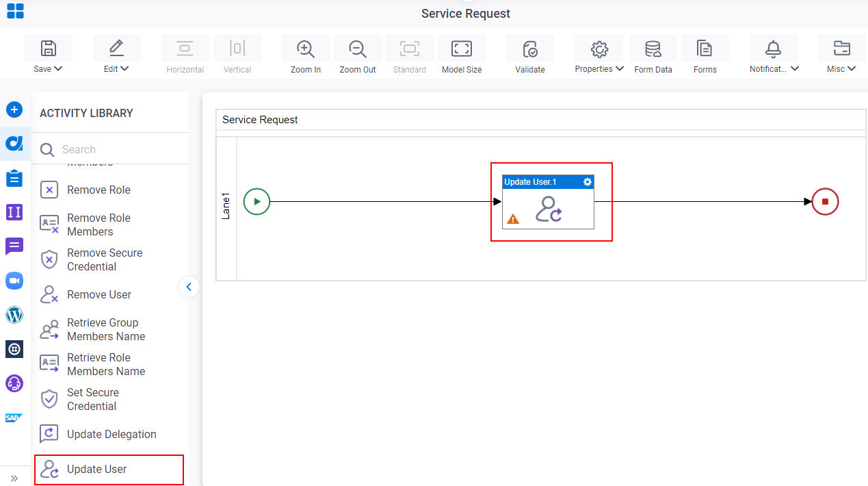Open the WordPress activity category icon
Screen dimensions: 868x486
point(14,315)
